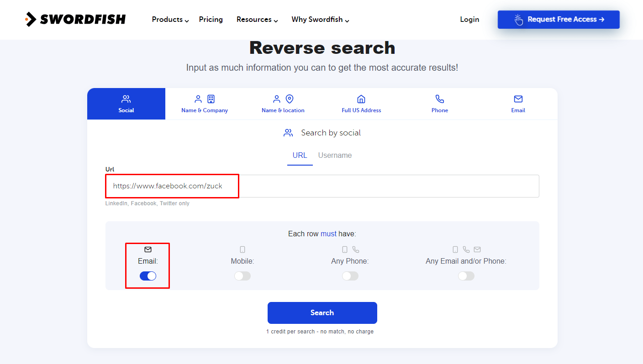This screenshot has width=643, height=364.
Task: Click Request Free Access button
Action: 559,20
